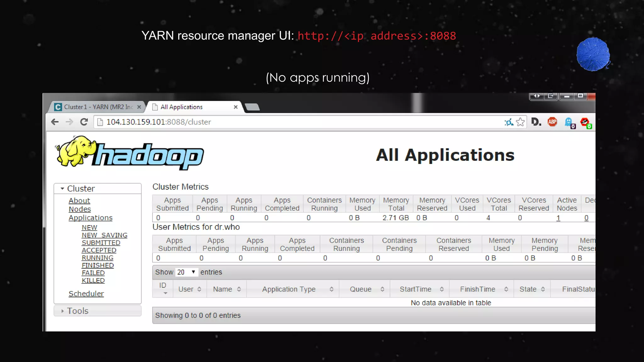Reload the page with the refresh icon
Screen dimensions: 644x362
(84, 122)
